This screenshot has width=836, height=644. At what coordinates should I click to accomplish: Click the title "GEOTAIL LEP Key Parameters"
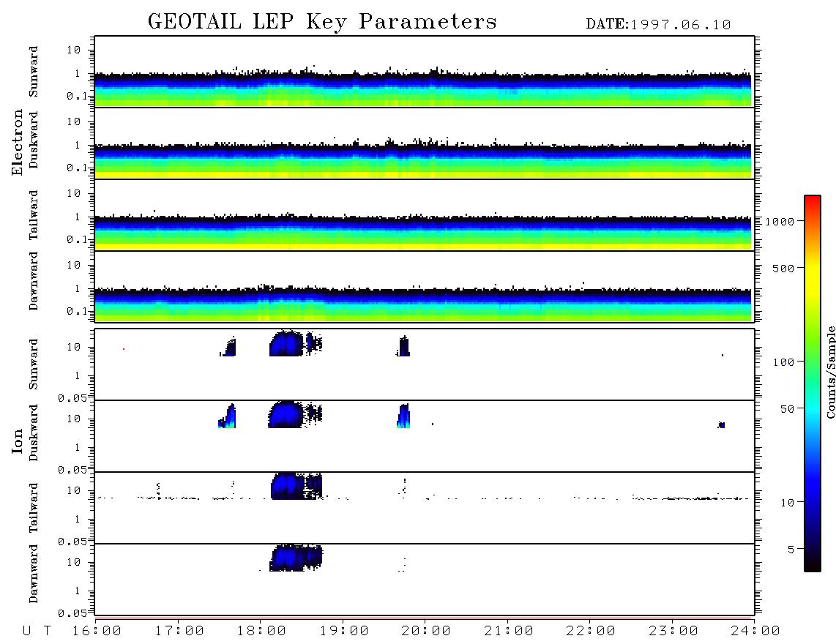click(x=322, y=22)
